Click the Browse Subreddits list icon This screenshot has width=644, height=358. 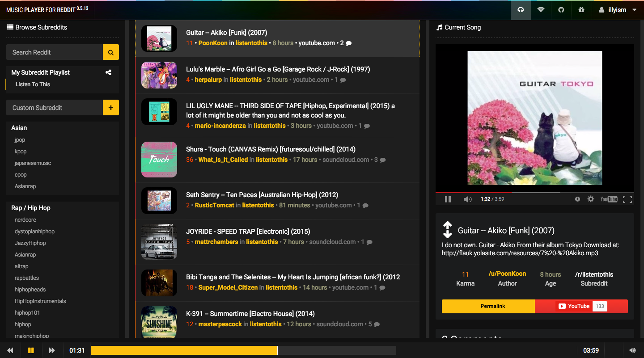pos(10,27)
